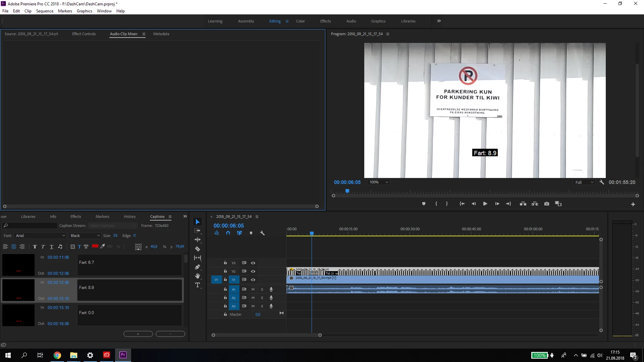644x362 pixels.
Task: Select the Hand tool
Action: pyautogui.click(x=198, y=276)
